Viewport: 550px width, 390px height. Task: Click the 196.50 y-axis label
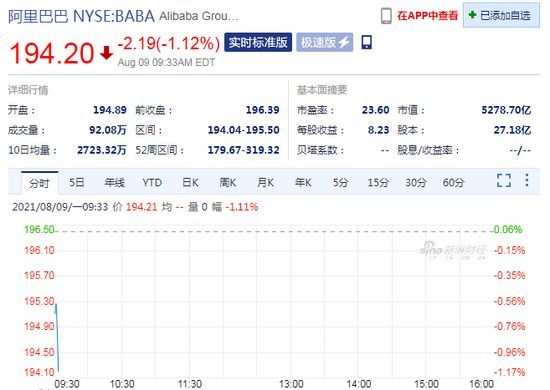[39, 229]
